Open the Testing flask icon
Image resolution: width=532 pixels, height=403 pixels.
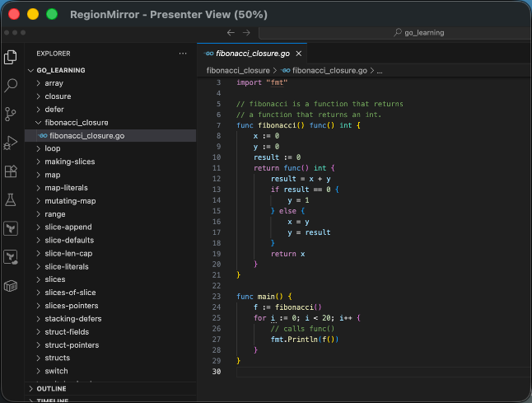point(11,199)
